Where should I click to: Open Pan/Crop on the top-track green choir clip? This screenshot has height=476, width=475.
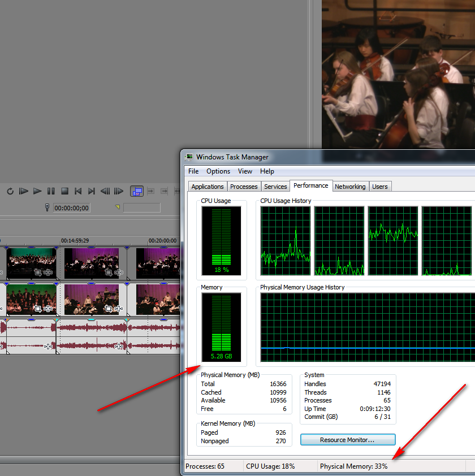pos(38,272)
